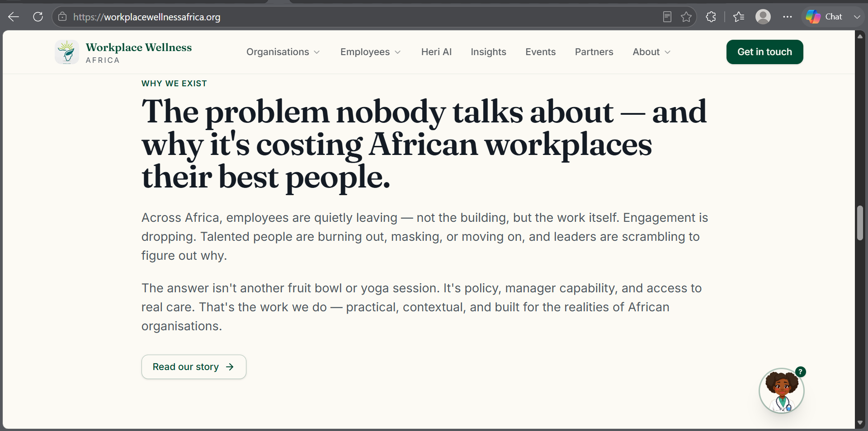
Task: Reload the current page
Action: tap(38, 17)
